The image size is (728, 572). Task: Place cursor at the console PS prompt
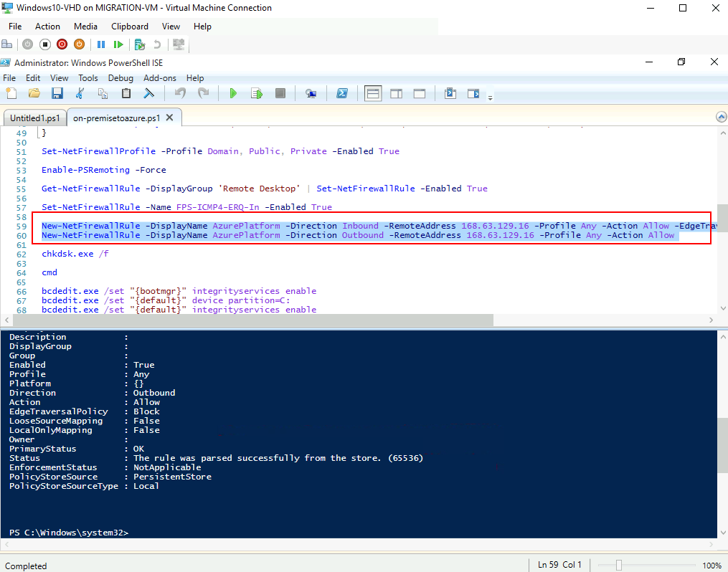69,533
